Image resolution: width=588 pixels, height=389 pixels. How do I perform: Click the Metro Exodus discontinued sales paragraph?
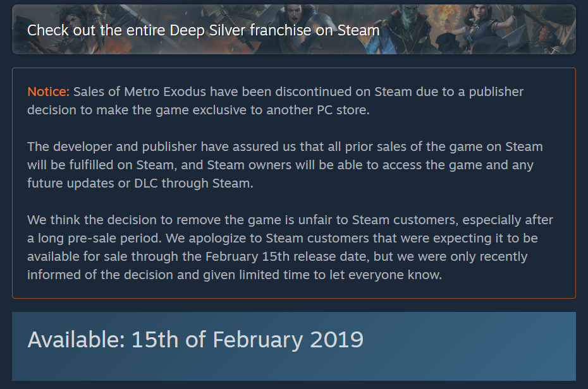(275, 100)
